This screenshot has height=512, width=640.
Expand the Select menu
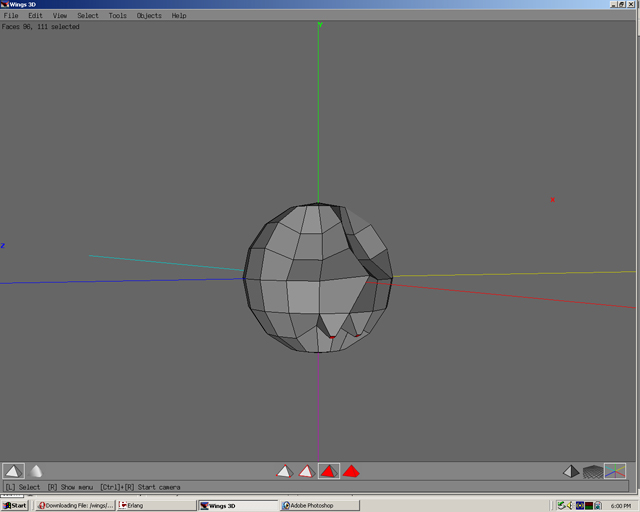88,16
